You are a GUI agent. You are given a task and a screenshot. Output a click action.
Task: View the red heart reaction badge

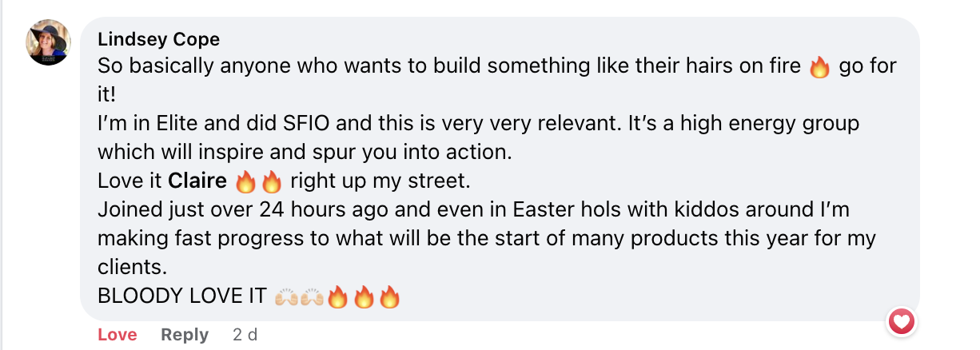902,322
